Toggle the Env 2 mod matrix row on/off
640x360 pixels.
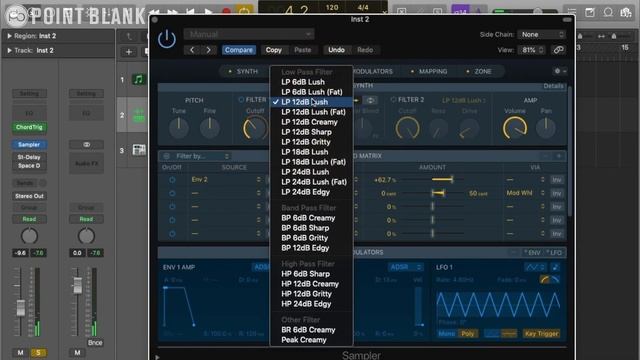(172, 180)
